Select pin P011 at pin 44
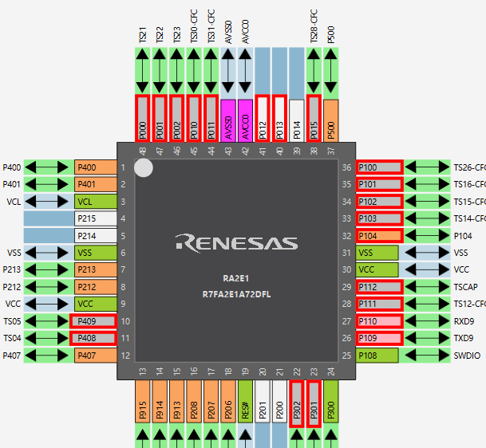 211,118
